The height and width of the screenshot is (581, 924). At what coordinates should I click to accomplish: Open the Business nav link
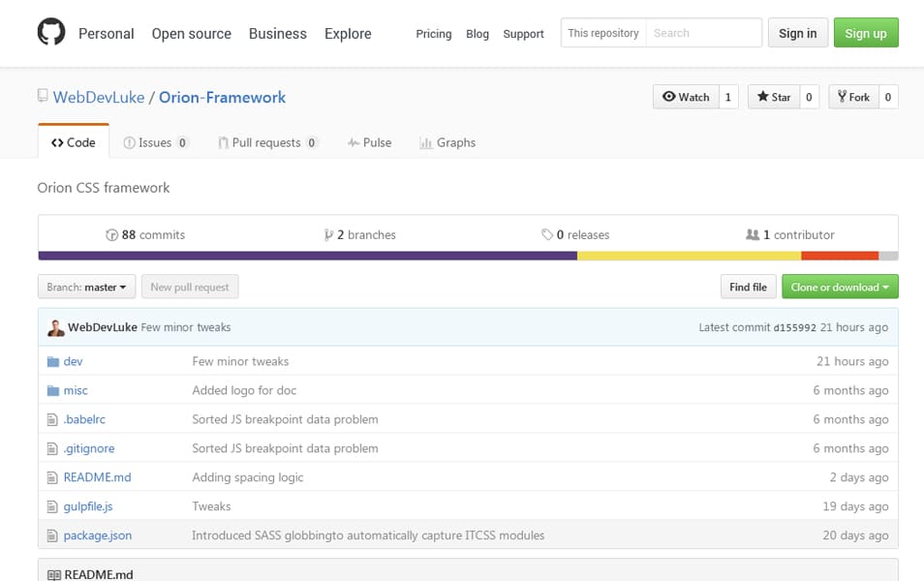pyautogui.click(x=278, y=34)
